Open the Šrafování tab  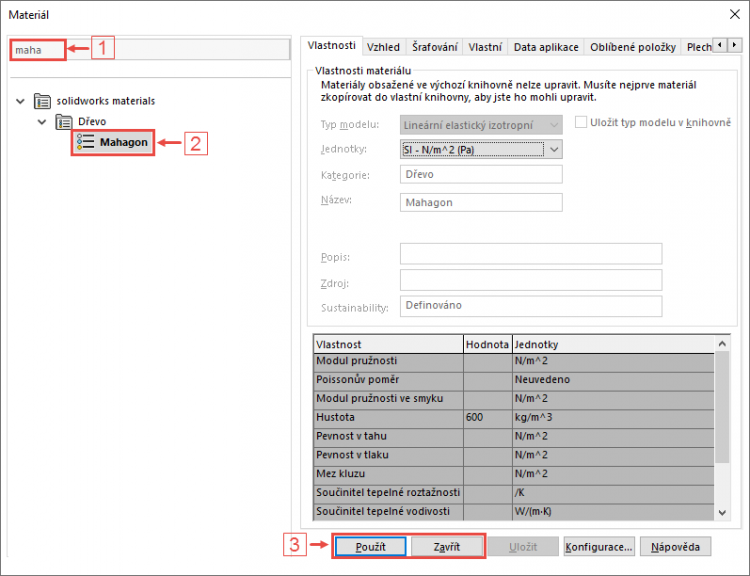click(434, 47)
